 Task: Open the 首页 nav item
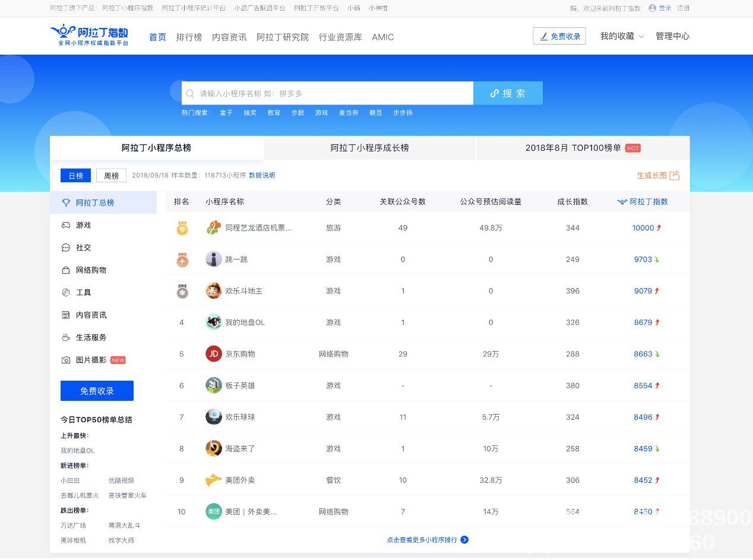tap(157, 37)
